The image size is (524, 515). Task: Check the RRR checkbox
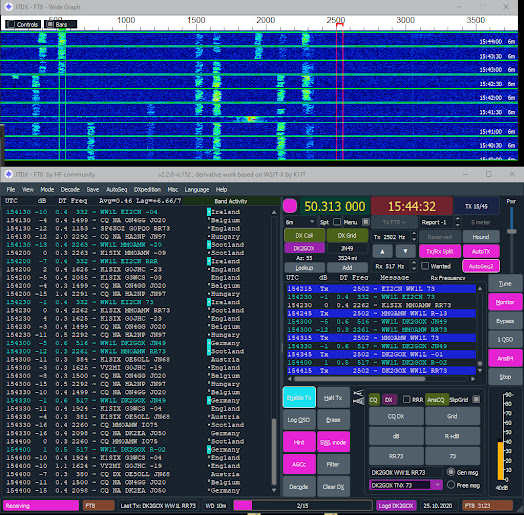(x=406, y=399)
